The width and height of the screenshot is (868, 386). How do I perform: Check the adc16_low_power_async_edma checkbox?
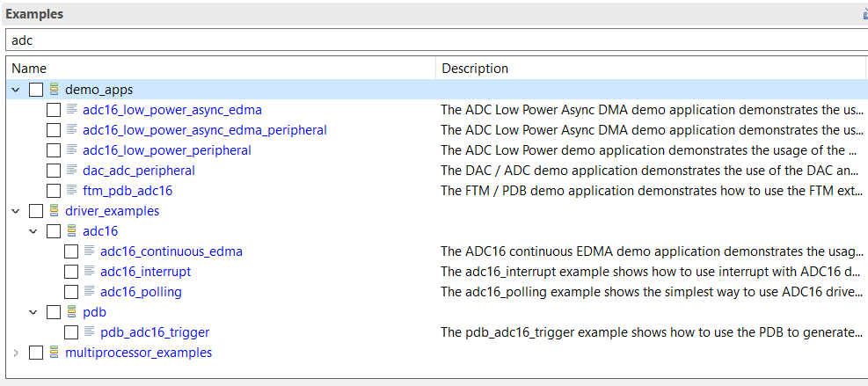54,110
